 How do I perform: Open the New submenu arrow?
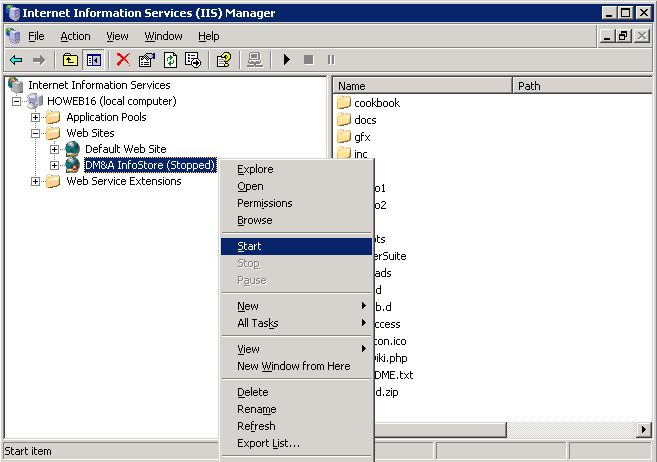click(364, 306)
